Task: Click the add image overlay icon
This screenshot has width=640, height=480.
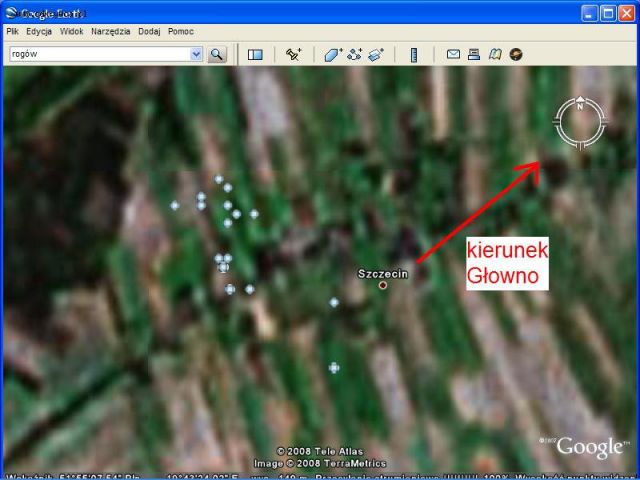Action: pos(376,54)
